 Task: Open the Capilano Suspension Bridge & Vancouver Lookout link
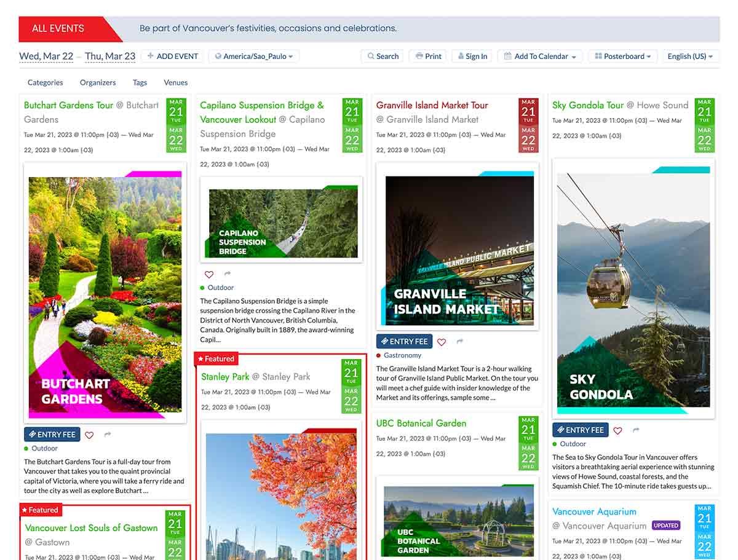(x=261, y=112)
